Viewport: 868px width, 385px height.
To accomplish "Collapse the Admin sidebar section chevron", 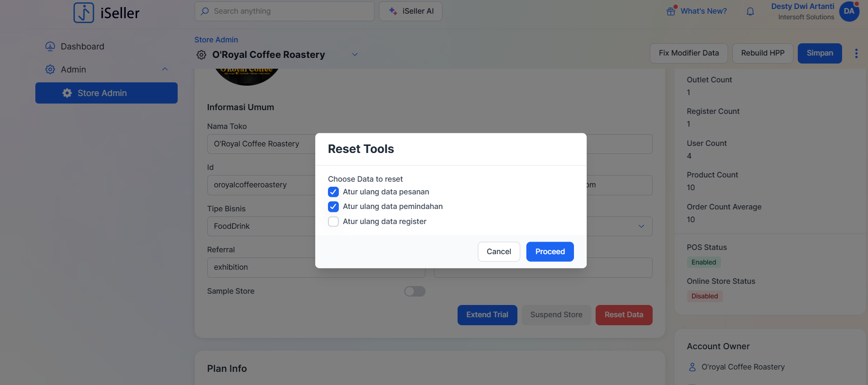I will point(165,69).
